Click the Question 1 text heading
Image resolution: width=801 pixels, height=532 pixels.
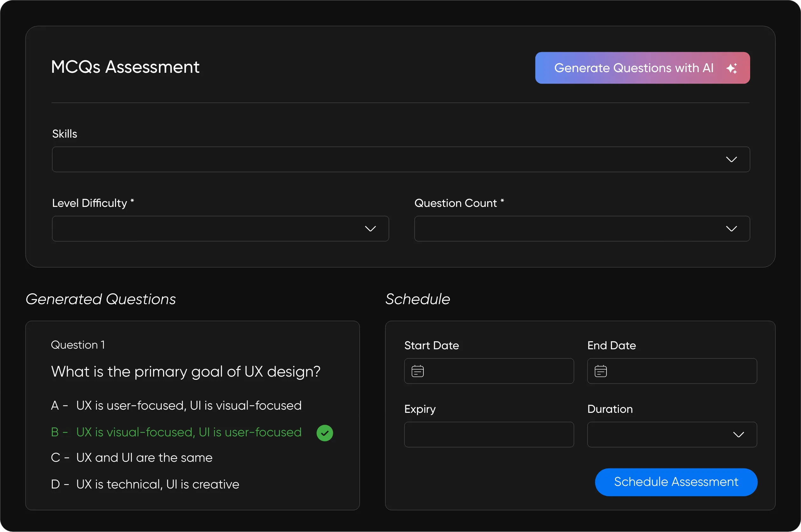[78, 345]
